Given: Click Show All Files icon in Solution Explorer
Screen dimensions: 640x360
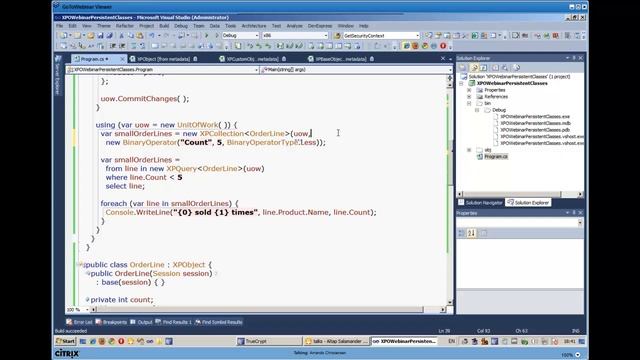Looking at the screenshot, I should (474, 68).
